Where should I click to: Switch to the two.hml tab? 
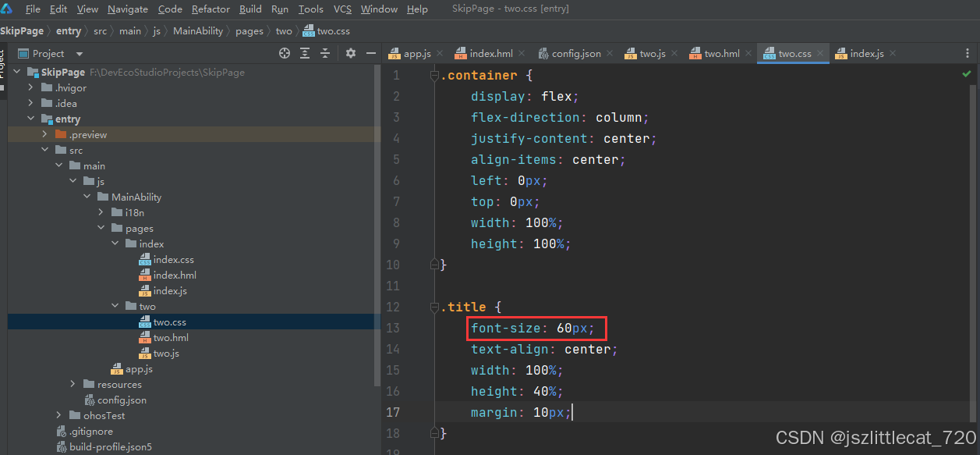pyautogui.click(x=721, y=54)
